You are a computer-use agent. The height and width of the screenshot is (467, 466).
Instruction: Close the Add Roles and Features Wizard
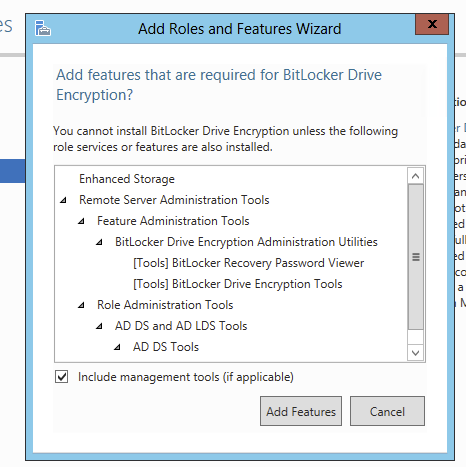[432, 24]
